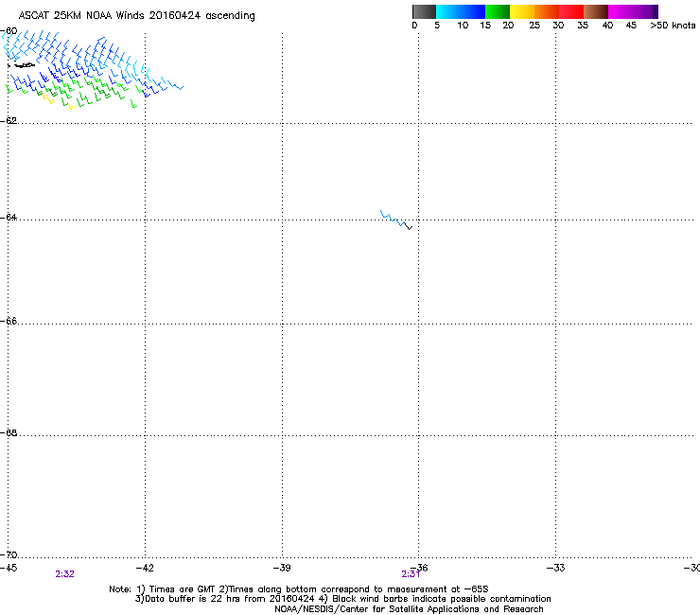Click the red 30-35 knots color segment
This screenshot has width=700, height=615.
pos(571,11)
